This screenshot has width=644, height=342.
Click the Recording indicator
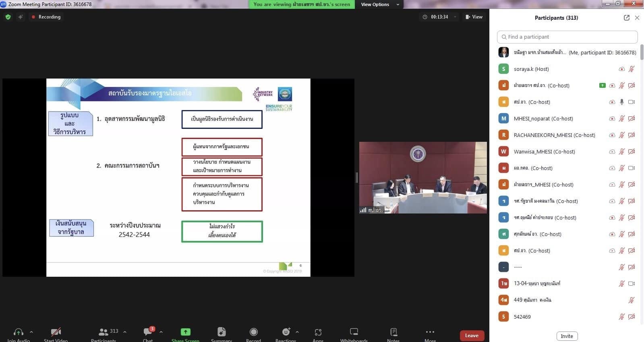pos(46,17)
